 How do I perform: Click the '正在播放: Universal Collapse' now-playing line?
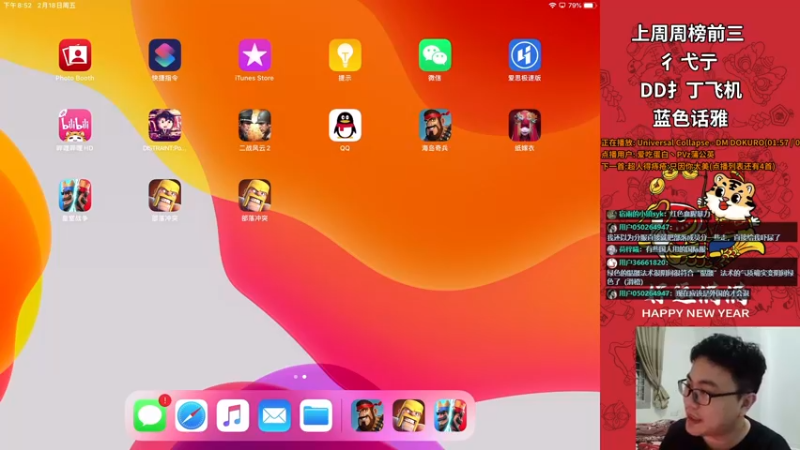coord(700,142)
